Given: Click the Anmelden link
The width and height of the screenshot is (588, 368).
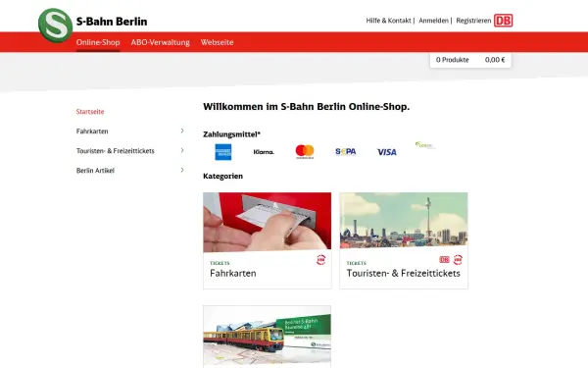Looking at the screenshot, I should pos(433,21).
